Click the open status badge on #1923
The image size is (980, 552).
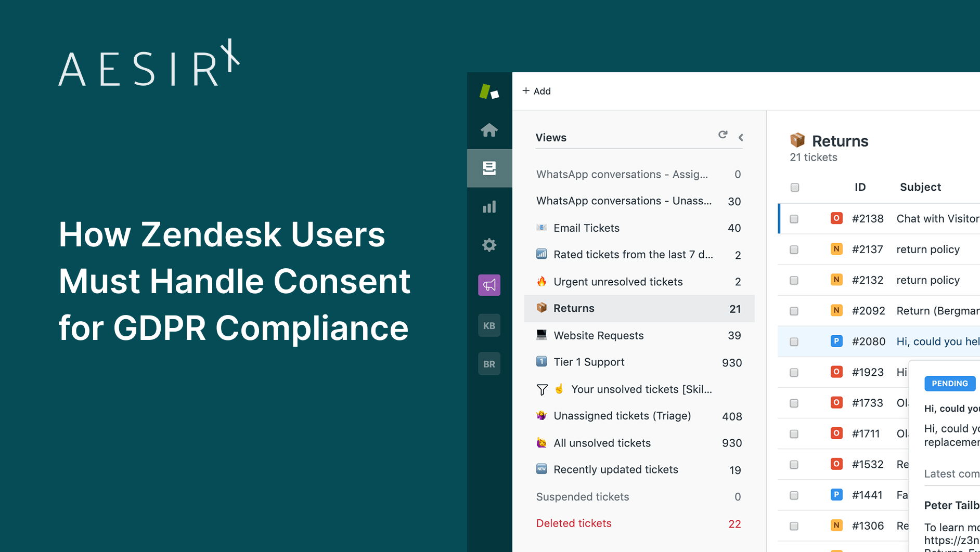point(836,372)
